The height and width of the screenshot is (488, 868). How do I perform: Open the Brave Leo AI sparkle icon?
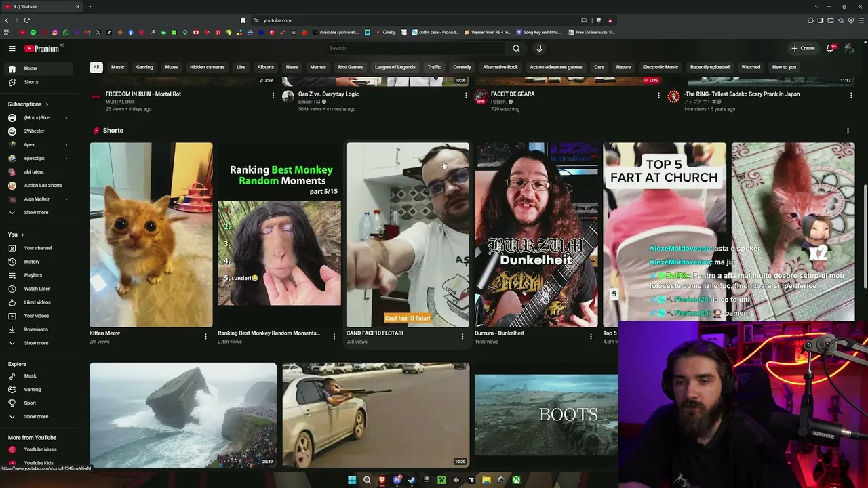[841, 20]
